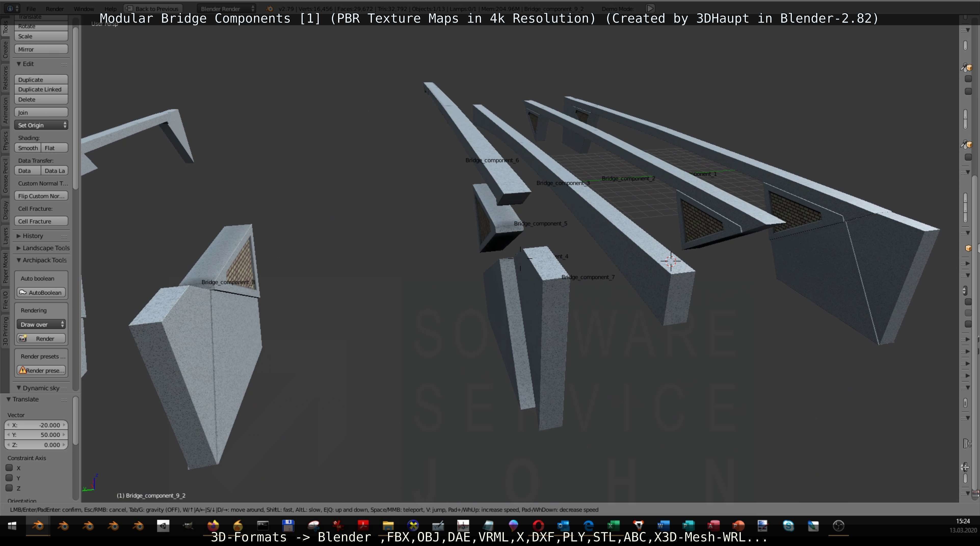
Task: Open Outlook from the taskbar
Action: click(x=563, y=526)
